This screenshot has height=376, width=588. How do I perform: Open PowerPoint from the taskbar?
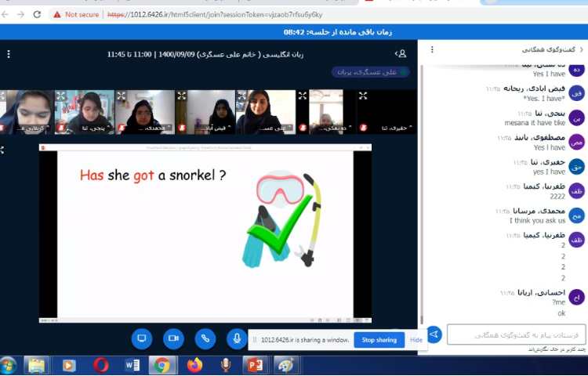(x=253, y=365)
